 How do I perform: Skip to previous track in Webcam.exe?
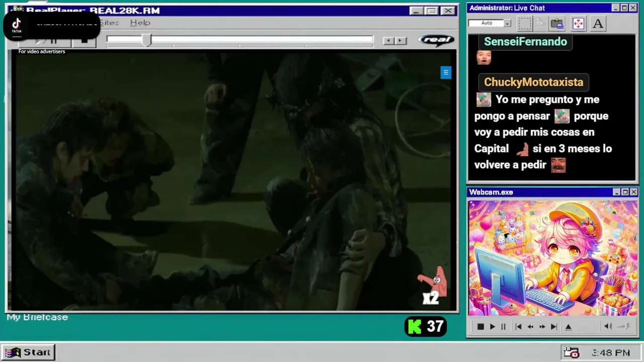[x=518, y=327]
